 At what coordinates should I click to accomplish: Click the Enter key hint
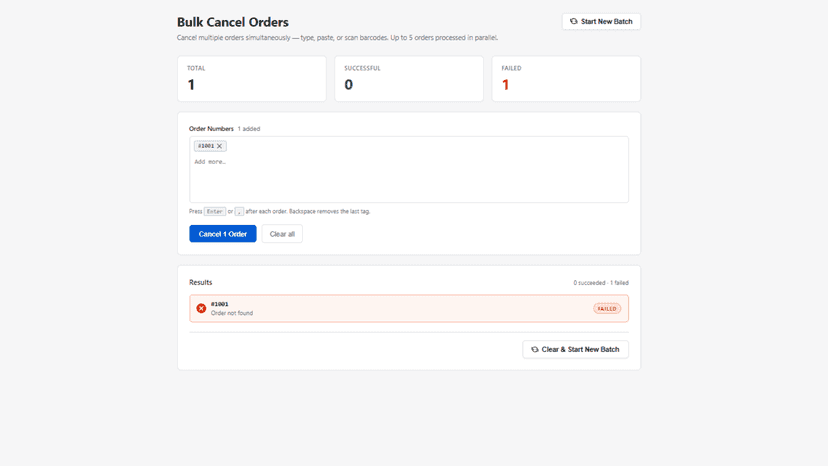(x=215, y=211)
